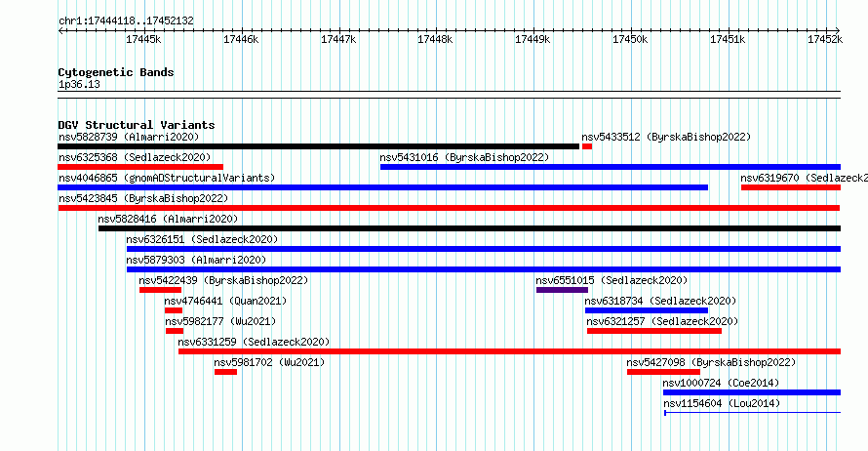Click the 17451k ruler position

click(728, 39)
